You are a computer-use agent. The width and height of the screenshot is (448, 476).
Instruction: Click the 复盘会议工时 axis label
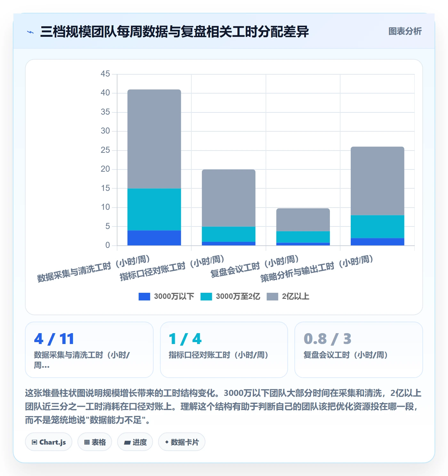[255, 266]
